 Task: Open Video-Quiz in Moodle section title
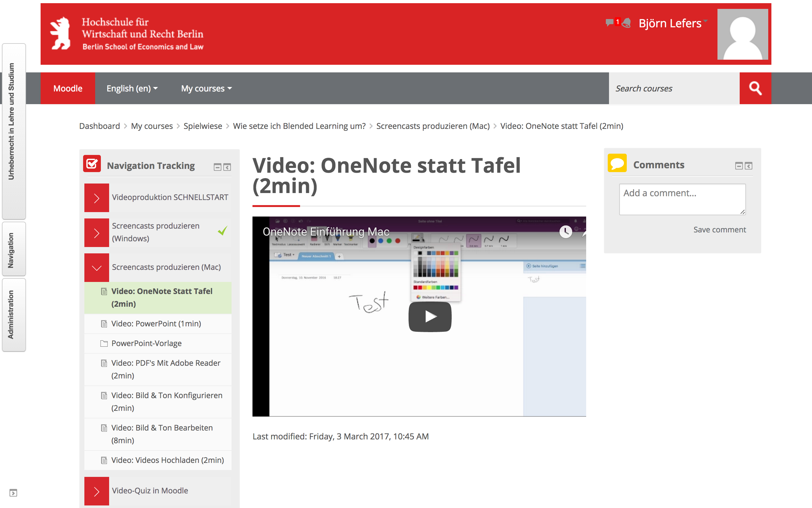(150, 491)
